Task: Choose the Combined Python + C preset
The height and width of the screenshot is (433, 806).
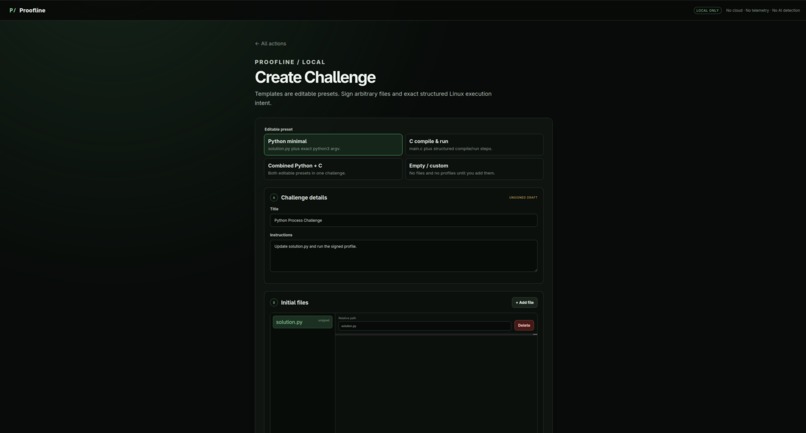Action: (x=333, y=169)
